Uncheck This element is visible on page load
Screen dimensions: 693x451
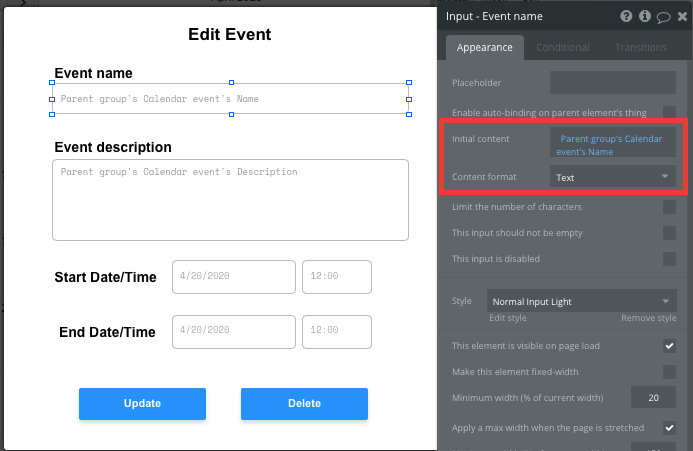(x=669, y=346)
